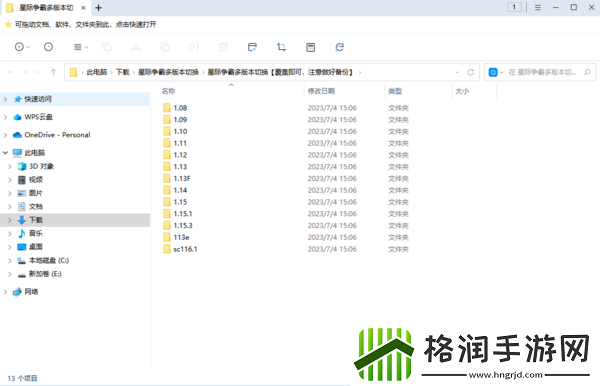The height and width of the screenshot is (386, 600).
Task: Select 下载 in the sidebar
Action: click(x=36, y=220)
